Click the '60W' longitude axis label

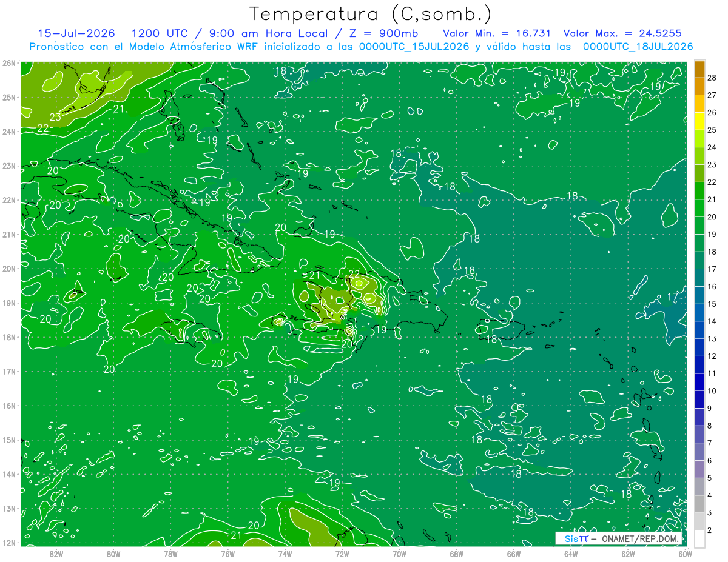pos(686,554)
